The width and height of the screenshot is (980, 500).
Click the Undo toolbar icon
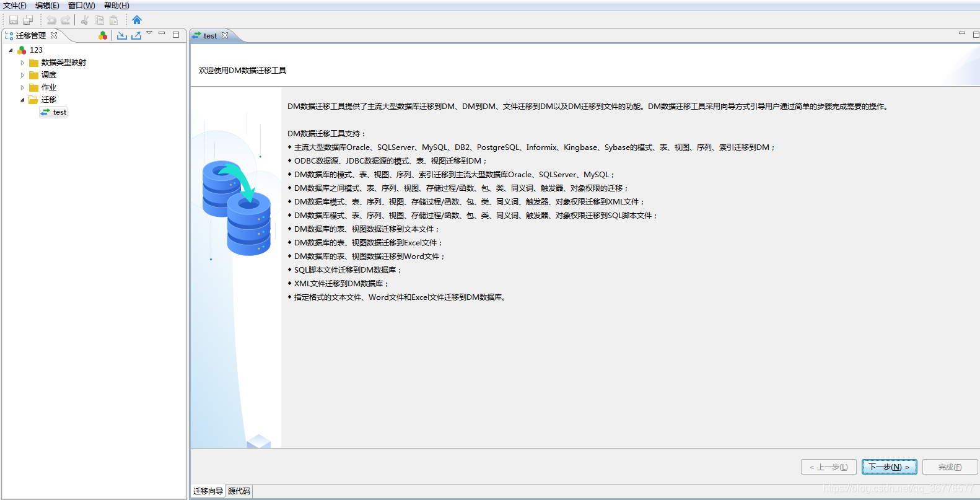51,20
